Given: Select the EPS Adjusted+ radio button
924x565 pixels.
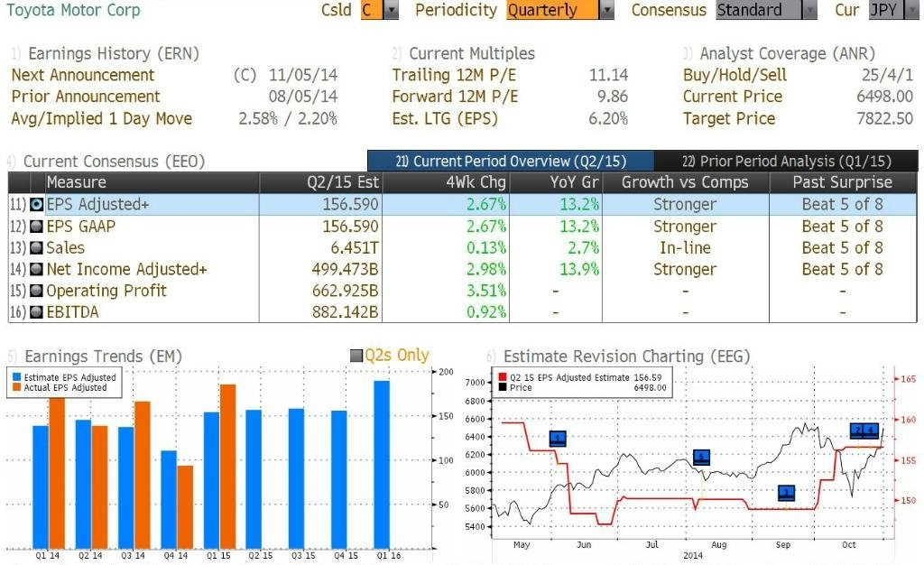Looking at the screenshot, I should pos(36,205).
